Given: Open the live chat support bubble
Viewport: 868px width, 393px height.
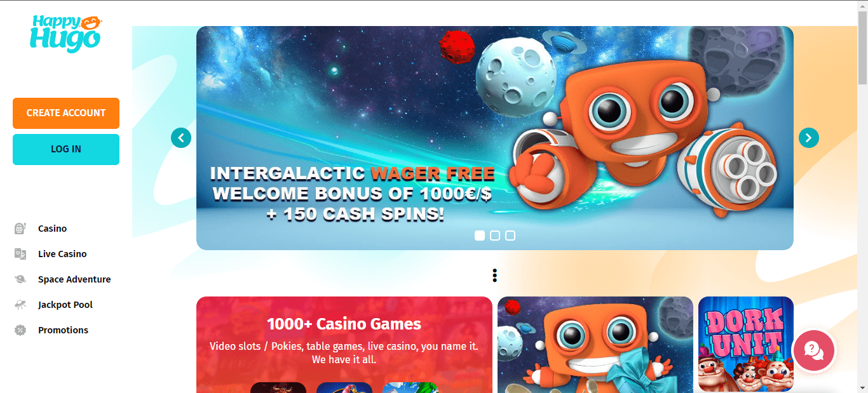Looking at the screenshot, I should pyautogui.click(x=813, y=350).
